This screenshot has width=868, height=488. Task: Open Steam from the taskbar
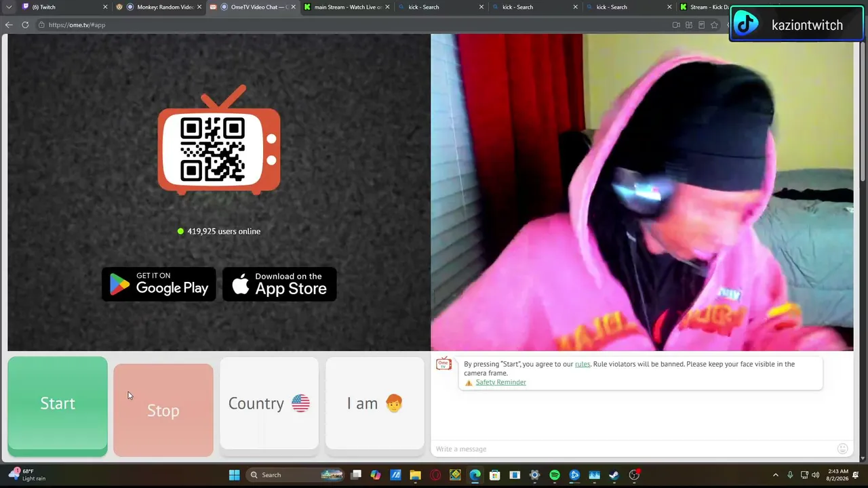(614, 475)
